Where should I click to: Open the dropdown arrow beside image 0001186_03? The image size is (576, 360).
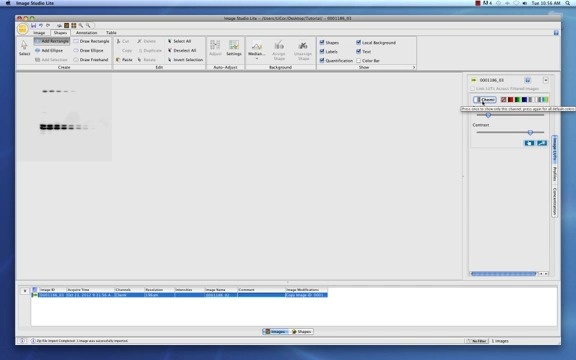pos(546,80)
